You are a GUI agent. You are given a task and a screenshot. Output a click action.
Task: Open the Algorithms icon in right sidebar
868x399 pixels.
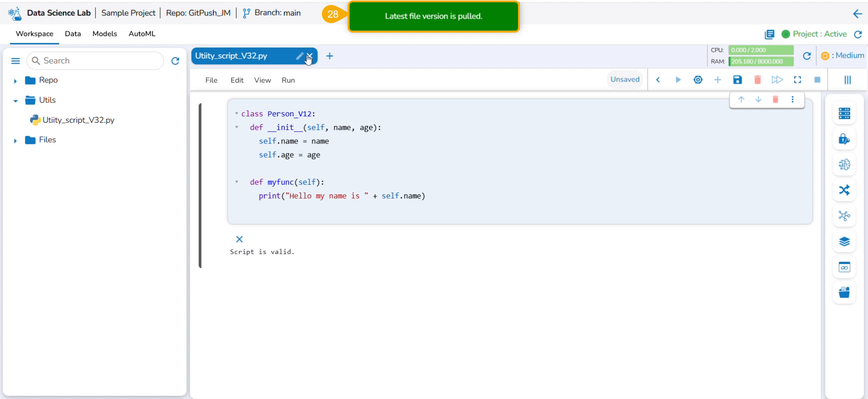[844, 164]
